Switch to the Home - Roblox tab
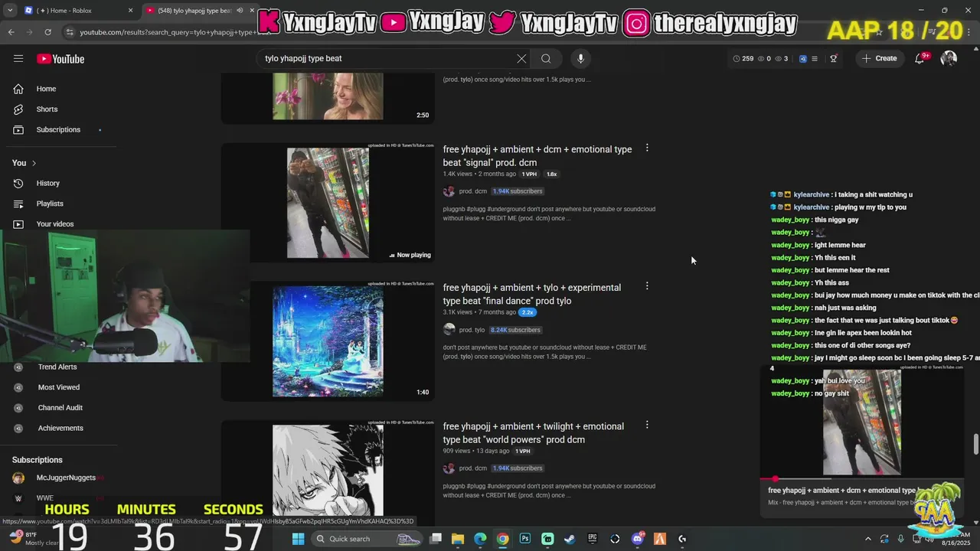 coord(79,11)
